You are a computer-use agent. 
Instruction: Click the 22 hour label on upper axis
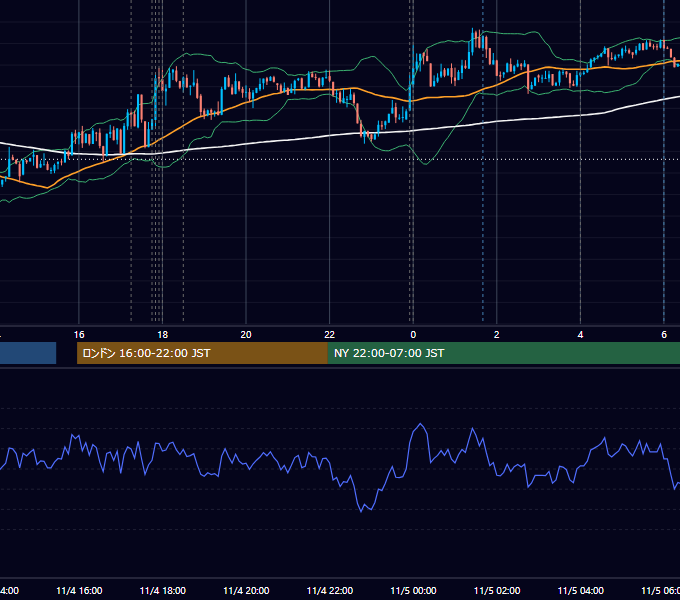pos(330,335)
